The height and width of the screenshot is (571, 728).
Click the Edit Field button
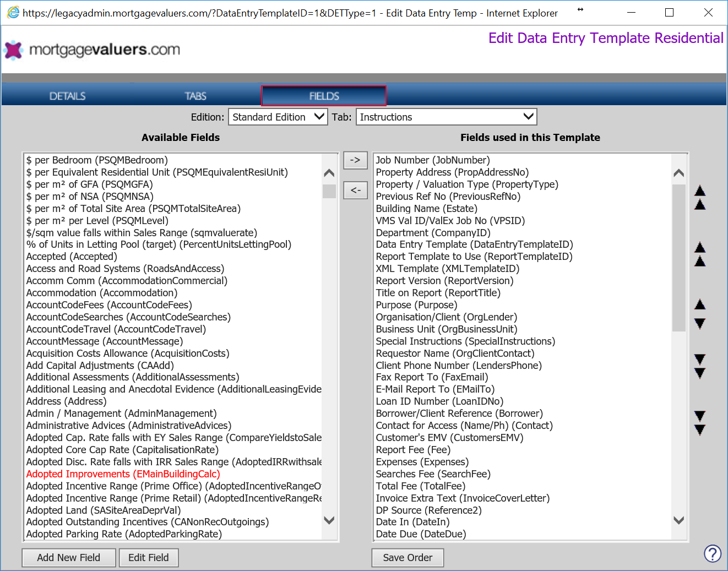pyautogui.click(x=149, y=558)
